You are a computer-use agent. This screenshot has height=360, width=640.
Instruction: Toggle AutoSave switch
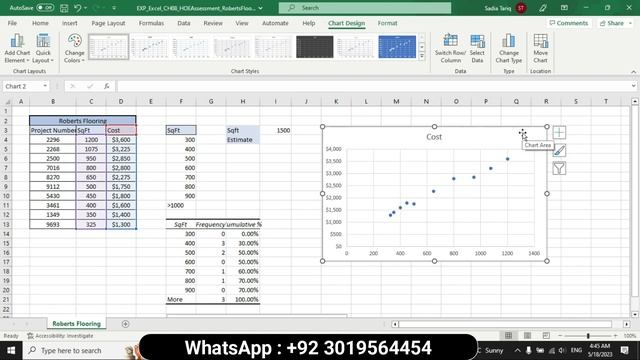[44, 8]
